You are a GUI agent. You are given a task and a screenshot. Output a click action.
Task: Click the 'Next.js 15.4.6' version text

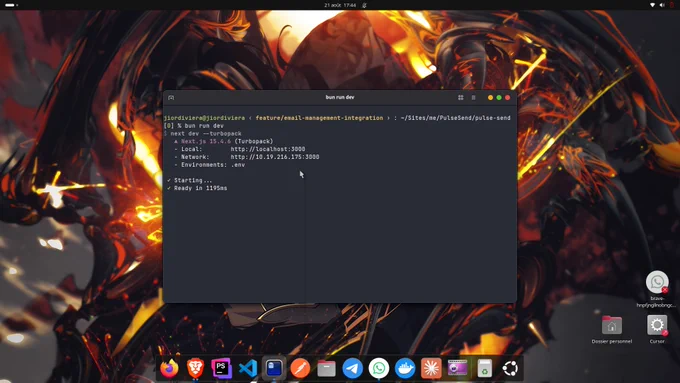[x=206, y=141]
